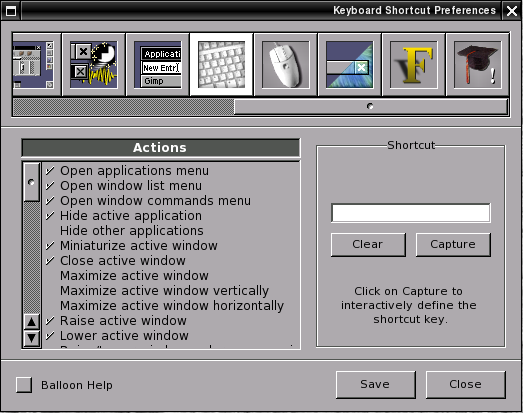Open the Appearance preferences titlebar icon
The height and width of the screenshot is (413, 523).
(x=350, y=65)
